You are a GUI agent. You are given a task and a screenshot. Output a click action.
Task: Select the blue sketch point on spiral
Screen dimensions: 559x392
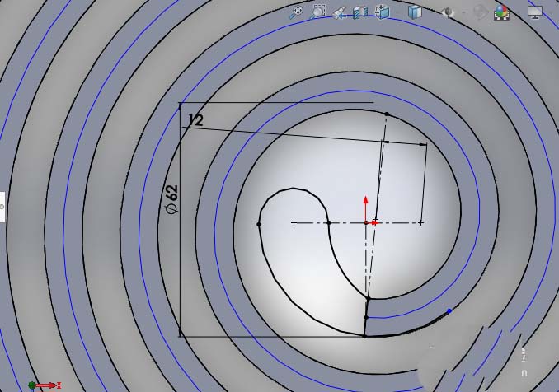tap(449, 310)
